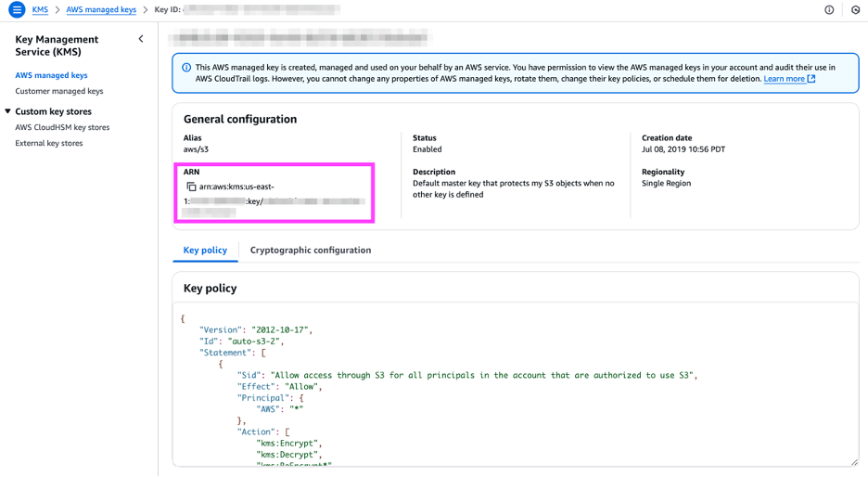This screenshot has height=477, width=868.
Task: Click the "Version": "2012-10-17" policy line
Action: tap(256, 330)
